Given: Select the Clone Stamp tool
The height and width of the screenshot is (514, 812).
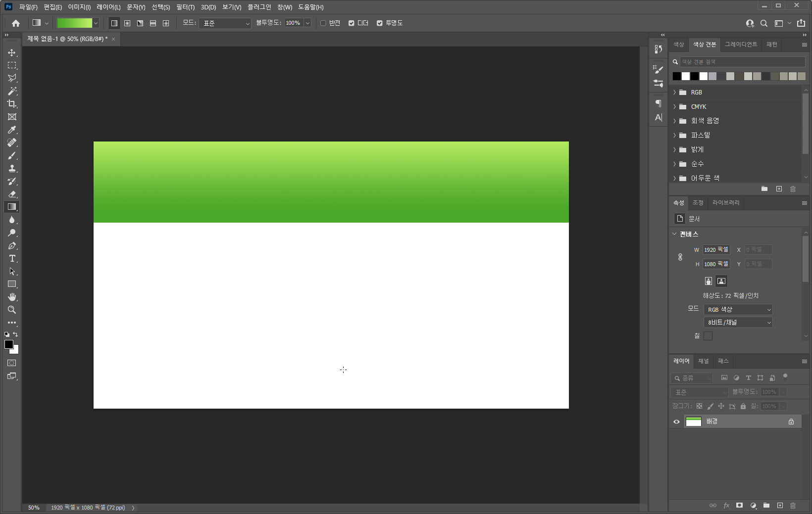Looking at the screenshot, I should pyautogui.click(x=12, y=168).
